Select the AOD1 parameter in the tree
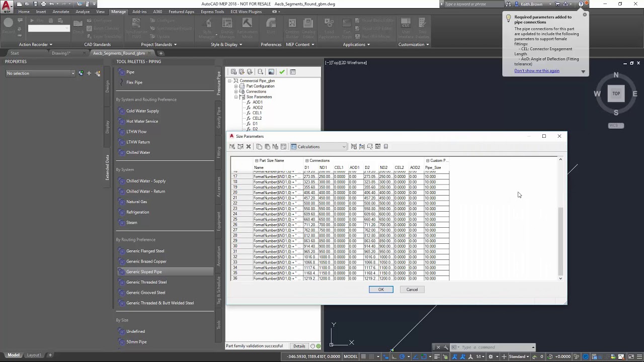Viewport: 644px width, 362px height. (257, 103)
